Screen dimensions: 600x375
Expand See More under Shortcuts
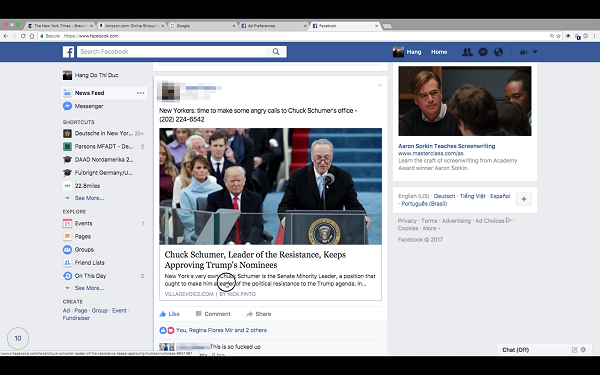pos(89,198)
